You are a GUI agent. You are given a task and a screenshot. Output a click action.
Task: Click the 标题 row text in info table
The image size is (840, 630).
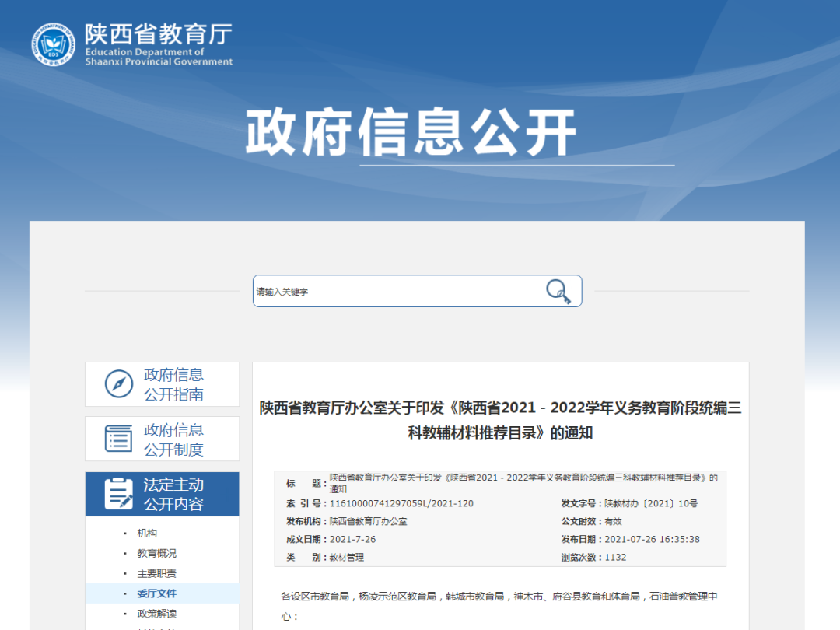click(523, 483)
